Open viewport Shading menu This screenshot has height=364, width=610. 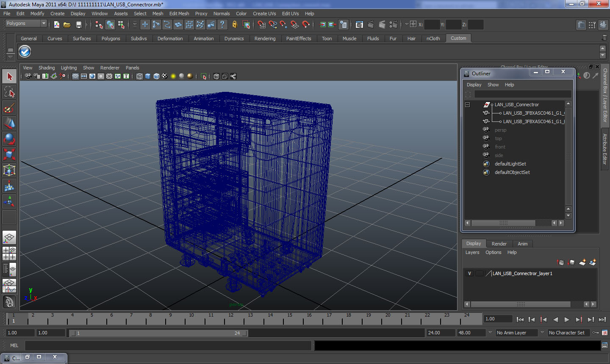pyautogui.click(x=47, y=68)
